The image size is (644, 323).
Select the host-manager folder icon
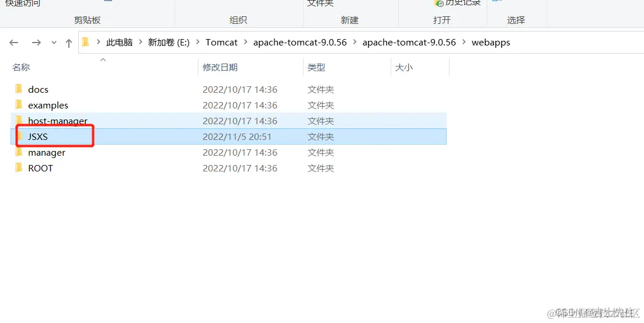coord(19,120)
